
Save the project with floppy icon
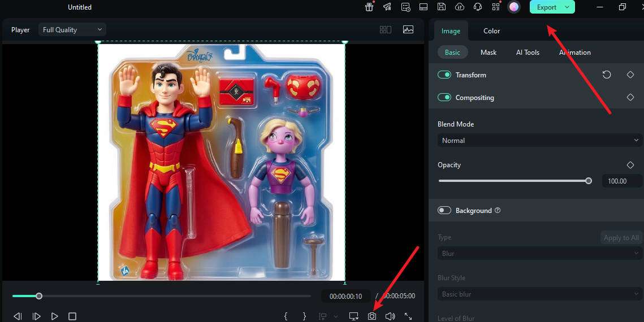[x=442, y=7]
